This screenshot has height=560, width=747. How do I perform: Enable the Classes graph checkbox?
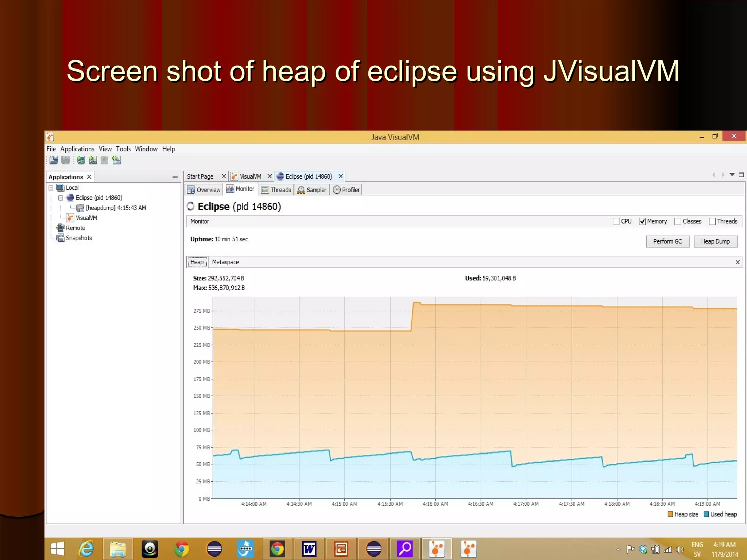pyautogui.click(x=678, y=221)
